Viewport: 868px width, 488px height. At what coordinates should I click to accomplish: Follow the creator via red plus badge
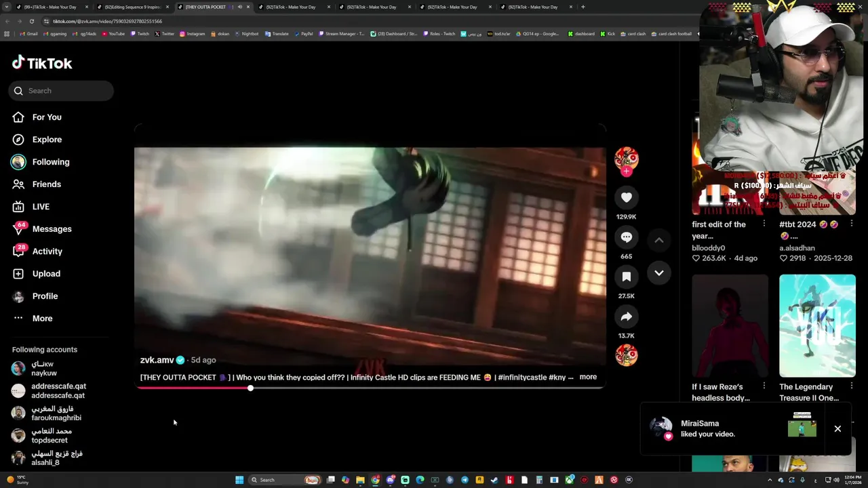click(627, 171)
